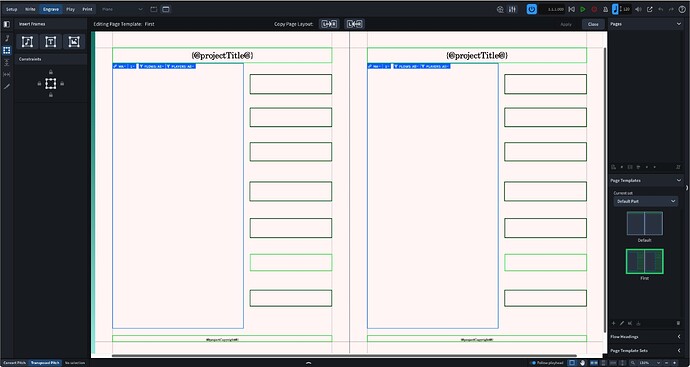Insert a graphics frame
The width and height of the screenshot is (690, 367).
[74, 41]
